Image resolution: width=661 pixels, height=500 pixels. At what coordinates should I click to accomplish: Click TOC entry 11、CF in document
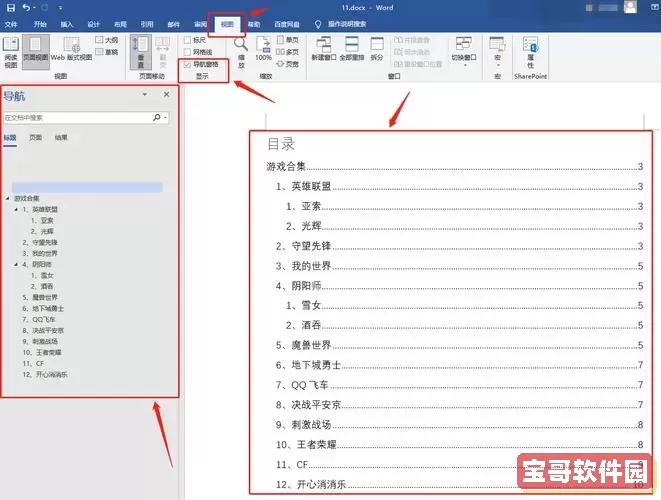(459, 465)
